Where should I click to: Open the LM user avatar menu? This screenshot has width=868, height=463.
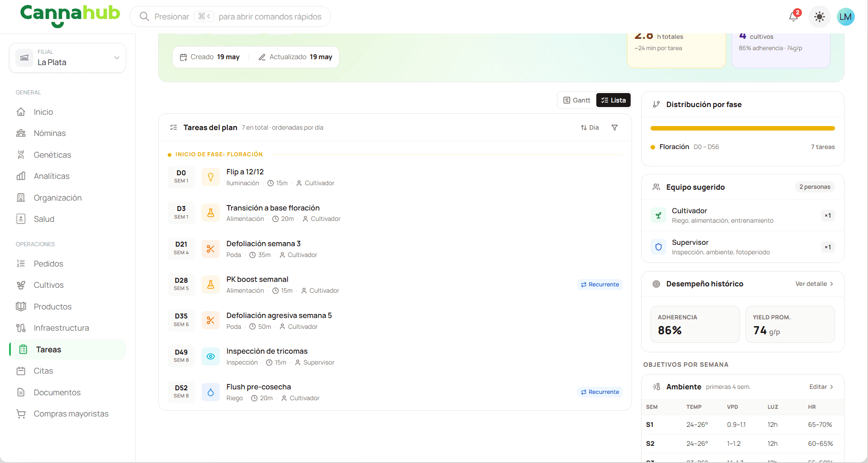[845, 17]
